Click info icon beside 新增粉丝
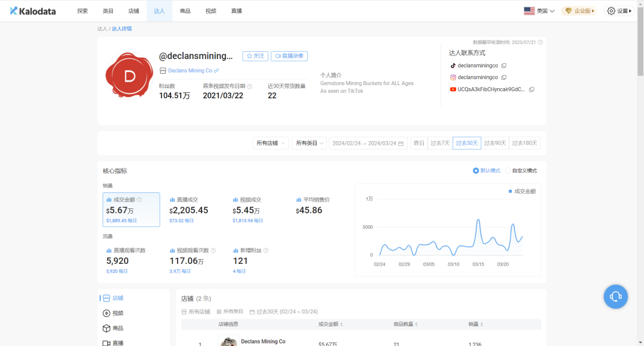The height and width of the screenshot is (346, 644). (266, 251)
